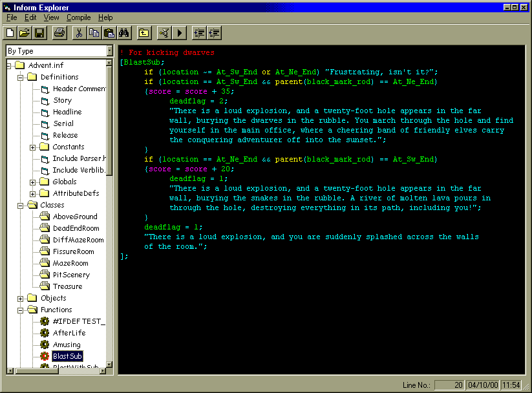The image size is (532, 393).
Task: Minimize the Inform Explorer window
Action: [507, 7]
